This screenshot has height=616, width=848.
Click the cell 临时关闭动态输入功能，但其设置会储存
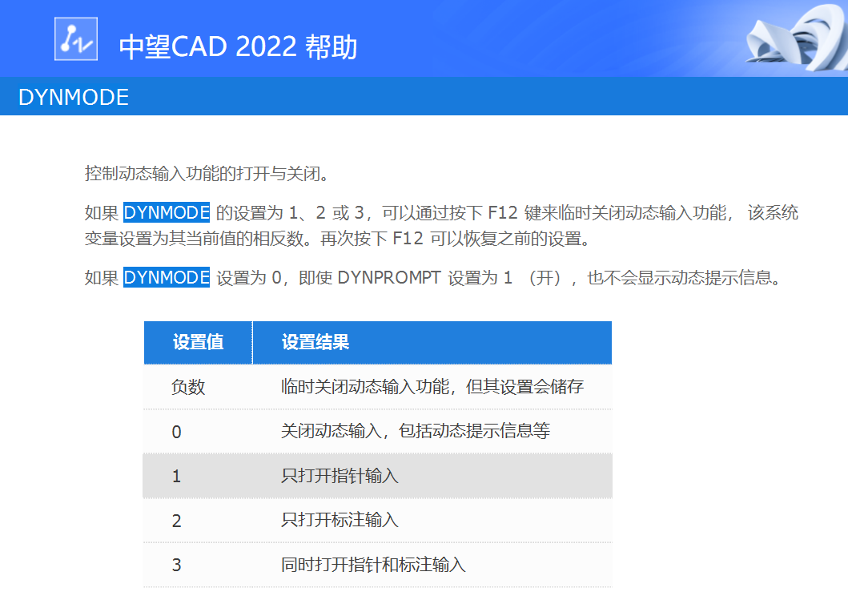click(x=432, y=387)
